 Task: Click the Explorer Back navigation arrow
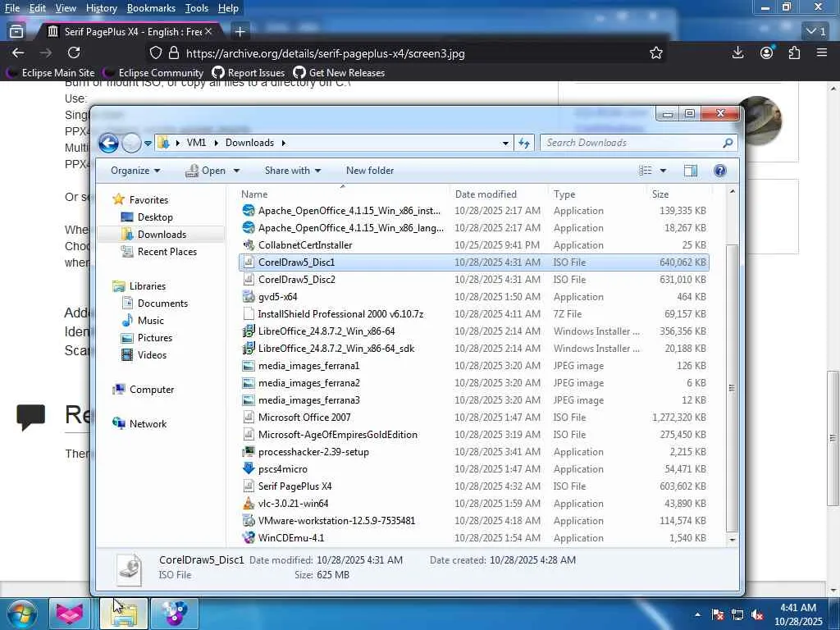tap(108, 143)
